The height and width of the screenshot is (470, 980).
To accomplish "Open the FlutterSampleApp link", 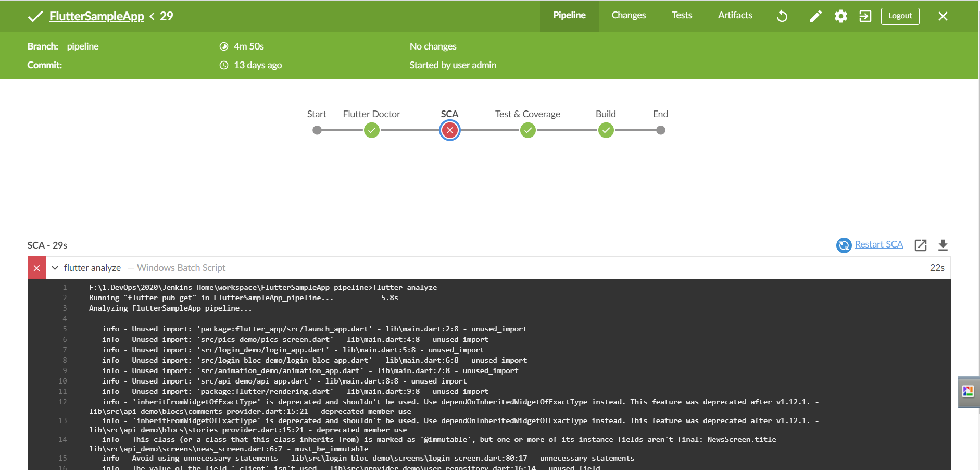I will pyautogui.click(x=97, y=16).
